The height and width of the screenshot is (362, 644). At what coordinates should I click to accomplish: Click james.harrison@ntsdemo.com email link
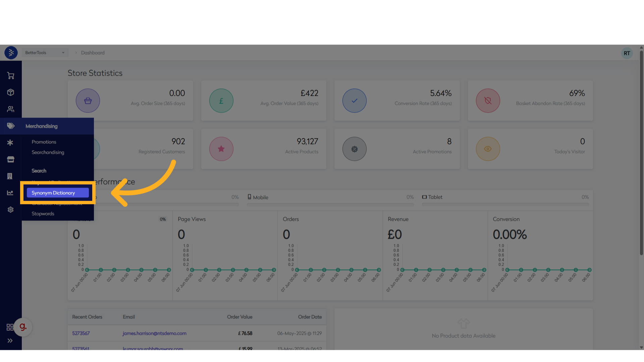154,334
